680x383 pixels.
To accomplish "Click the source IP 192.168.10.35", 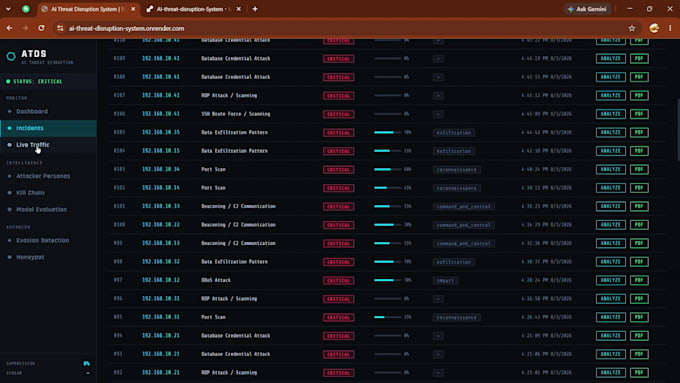I will click(161, 132).
